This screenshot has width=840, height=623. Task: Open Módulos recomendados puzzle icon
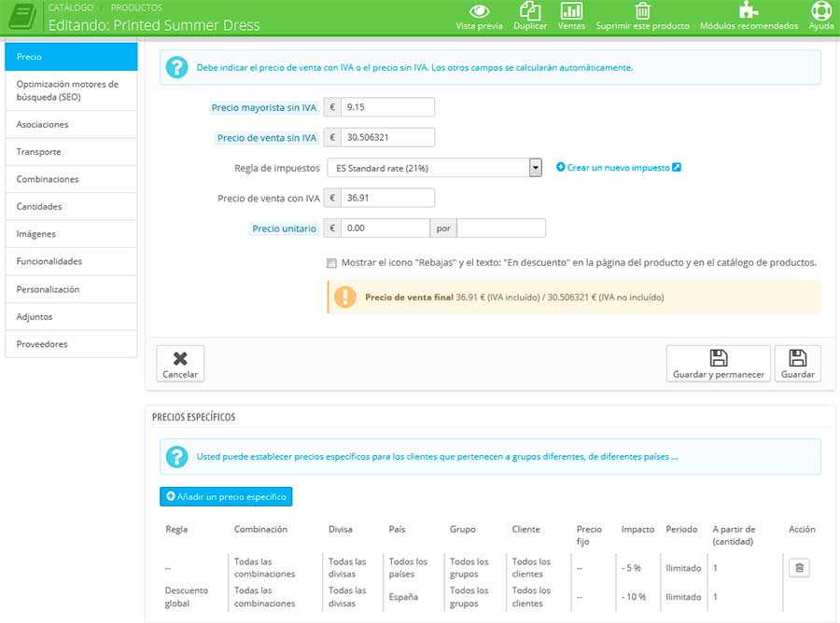click(749, 11)
